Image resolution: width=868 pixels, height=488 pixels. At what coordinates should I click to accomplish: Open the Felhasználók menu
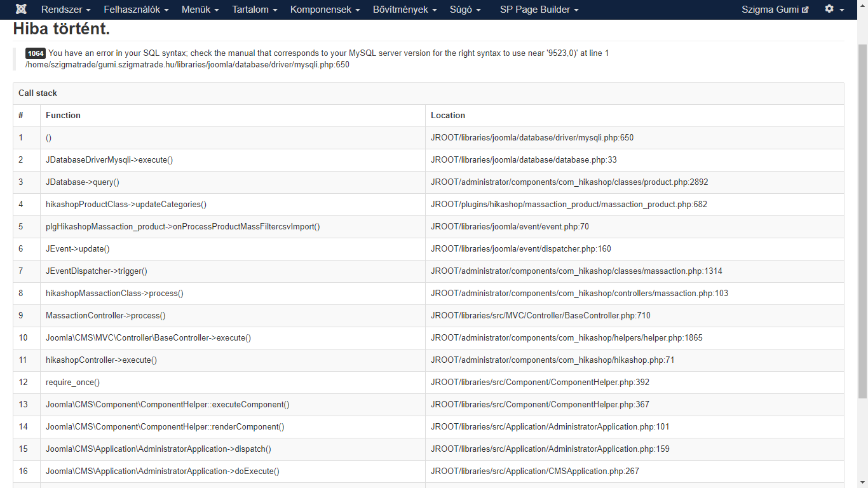tap(136, 10)
